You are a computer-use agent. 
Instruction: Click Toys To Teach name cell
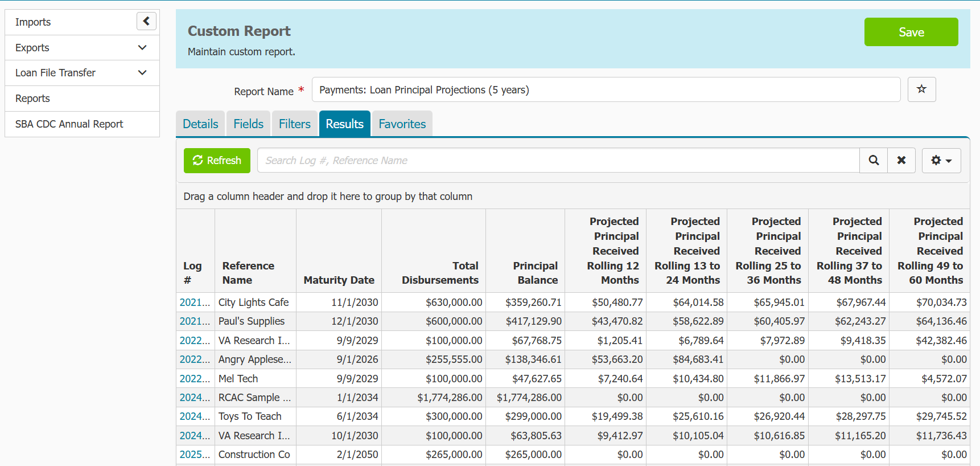coord(256,416)
